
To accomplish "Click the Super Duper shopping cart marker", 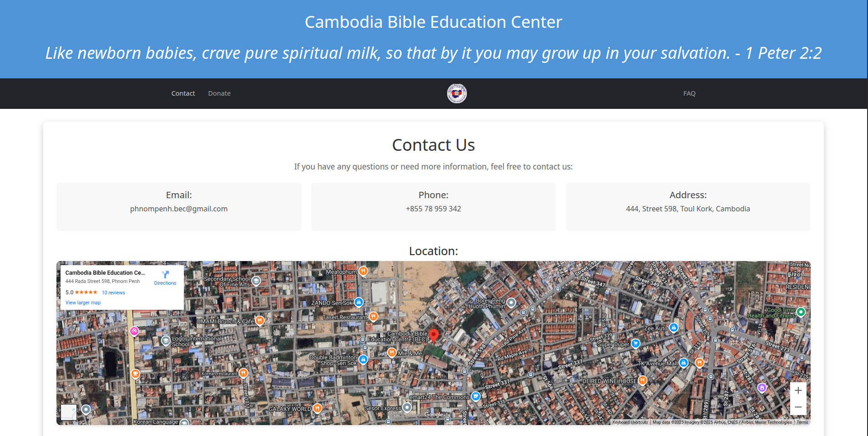I will (x=635, y=344).
